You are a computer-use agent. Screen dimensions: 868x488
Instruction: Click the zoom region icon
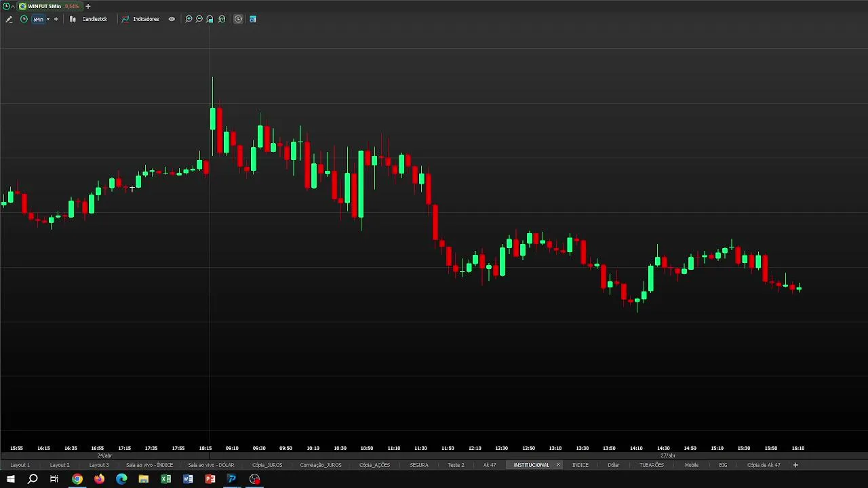click(x=210, y=19)
